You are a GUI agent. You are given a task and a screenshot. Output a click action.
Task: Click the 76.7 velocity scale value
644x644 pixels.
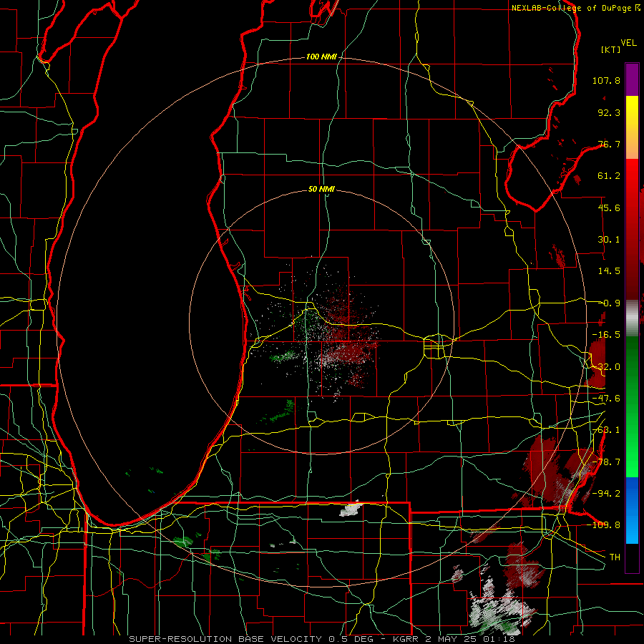pos(609,144)
